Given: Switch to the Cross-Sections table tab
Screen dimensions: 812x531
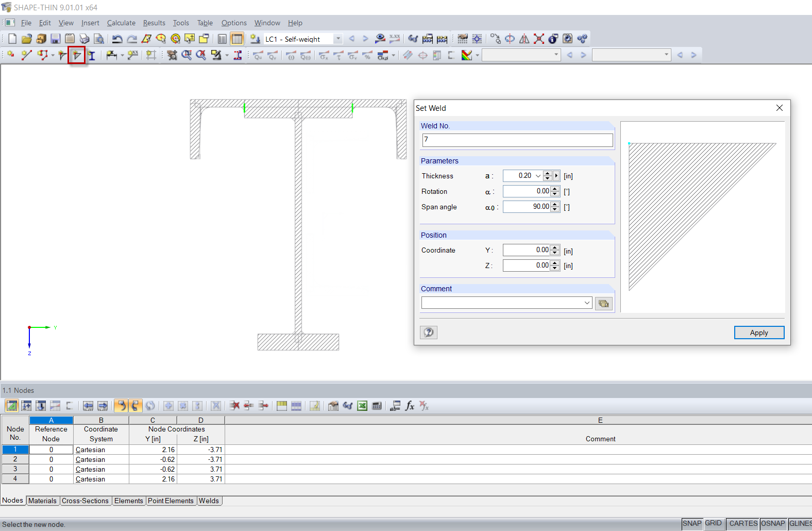Looking at the screenshot, I should 85,501.
